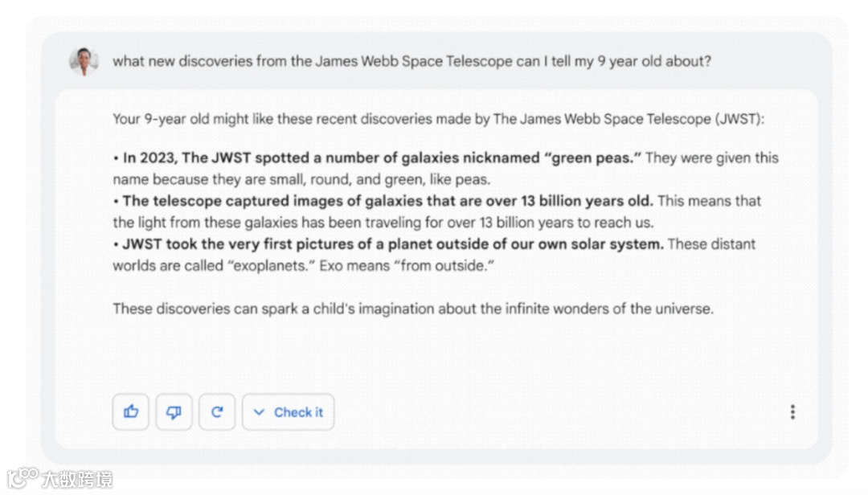Click the Check it button label
This screenshot has height=495, width=868.
click(x=298, y=412)
